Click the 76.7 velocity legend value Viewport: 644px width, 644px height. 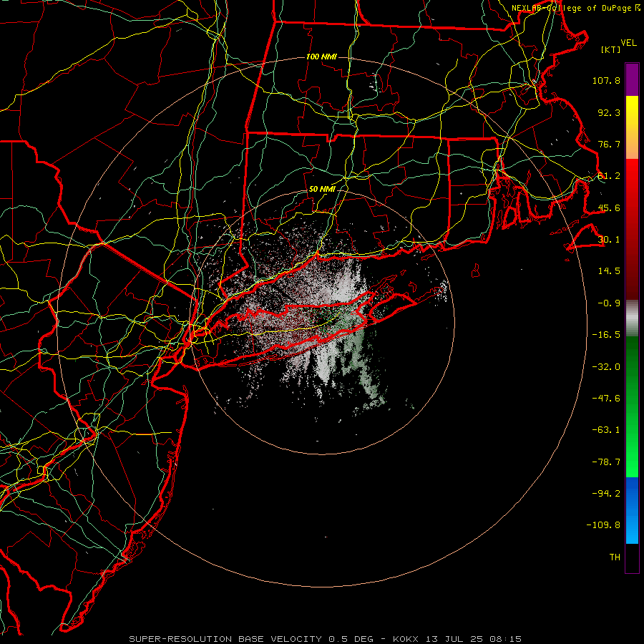point(609,144)
